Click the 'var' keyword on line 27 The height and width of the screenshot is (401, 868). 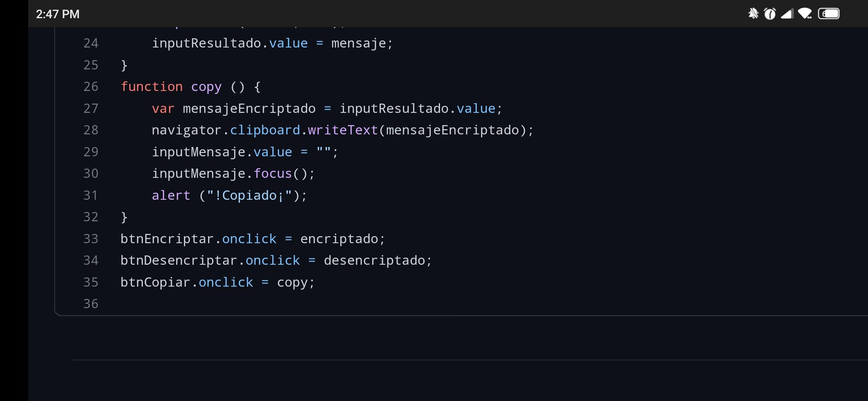point(163,109)
